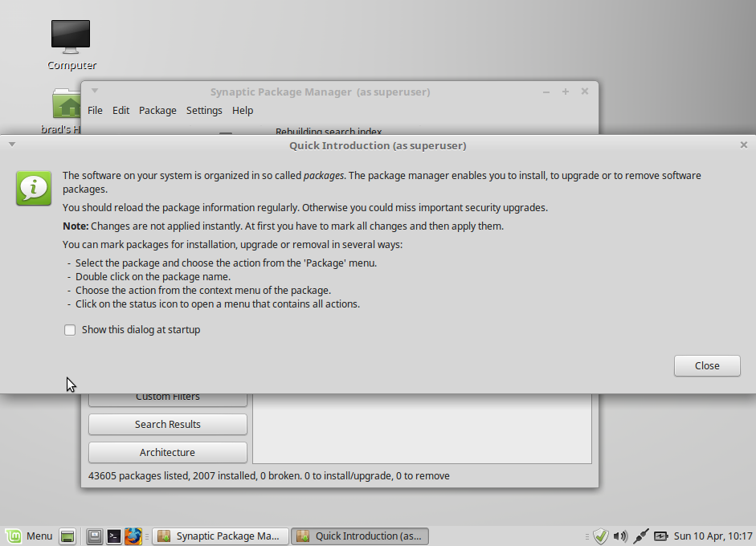Open the network connection tray icon
The width and height of the screenshot is (756, 546).
(641, 536)
